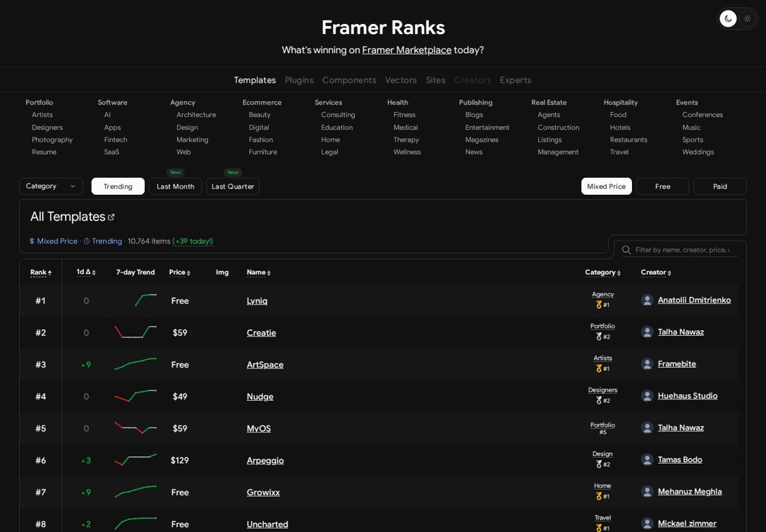This screenshot has width=766, height=532.
Task: Click the gold medal icon in Growixx row
Action: pyautogui.click(x=598, y=496)
